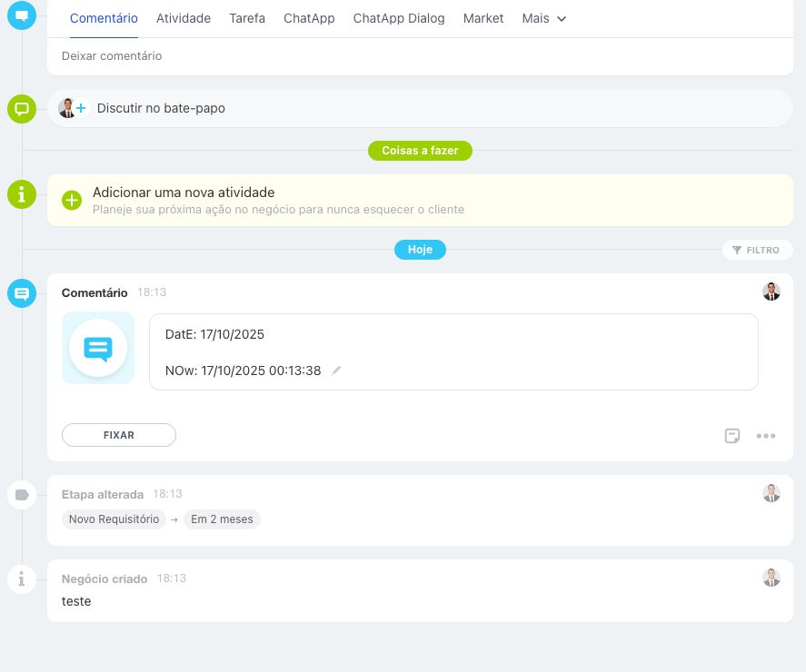Open the Filtro filter button
Screen dimensions: 806x672
[x=757, y=250]
